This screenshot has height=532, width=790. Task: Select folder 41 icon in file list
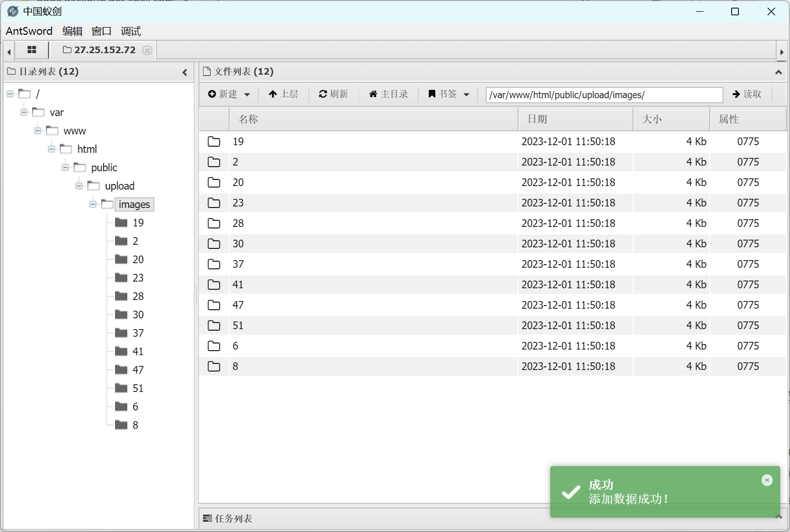coord(214,285)
